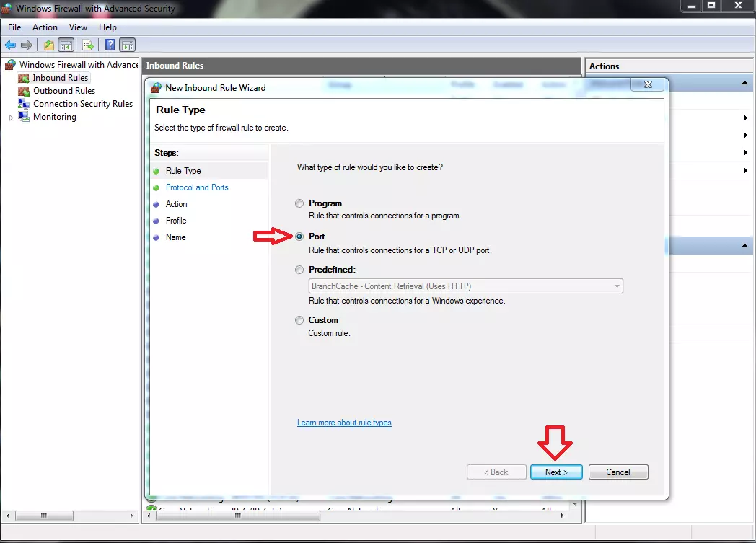This screenshot has height=543, width=756.
Task: Collapse the top Actions pane section
Action: click(x=744, y=81)
